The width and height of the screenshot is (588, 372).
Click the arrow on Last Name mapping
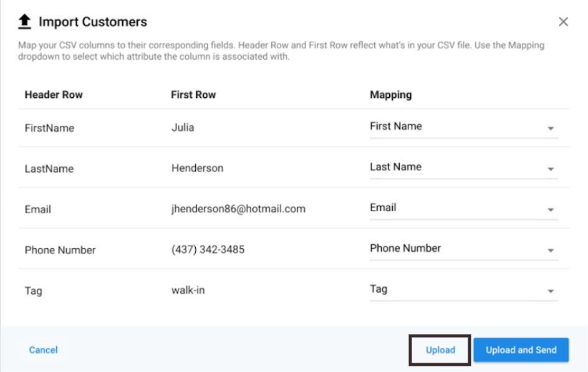[x=551, y=169]
